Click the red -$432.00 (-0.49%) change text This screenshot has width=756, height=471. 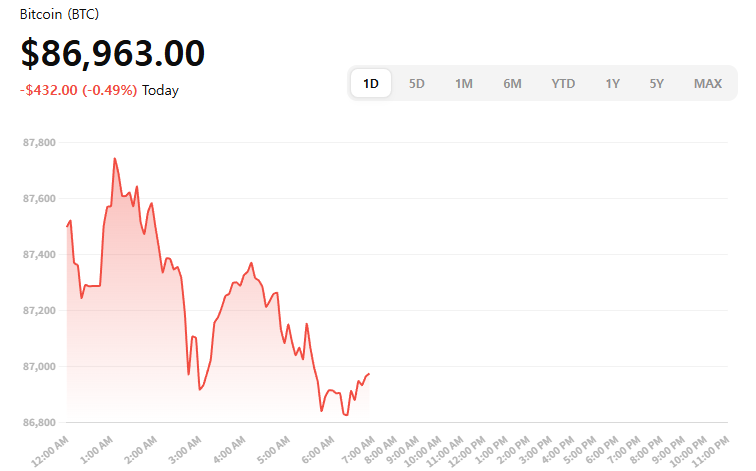(78, 91)
